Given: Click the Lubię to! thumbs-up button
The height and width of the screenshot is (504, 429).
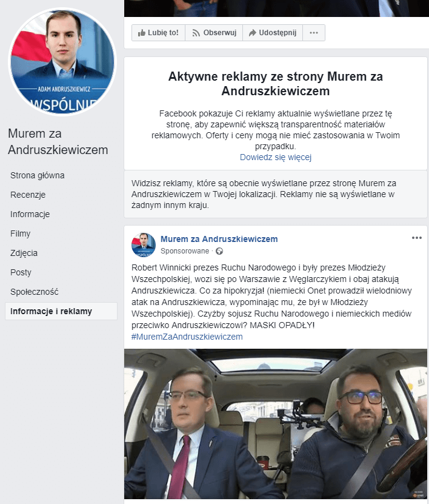Looking at the screenshot, I should pyautogui.click(x=158, y=33).
